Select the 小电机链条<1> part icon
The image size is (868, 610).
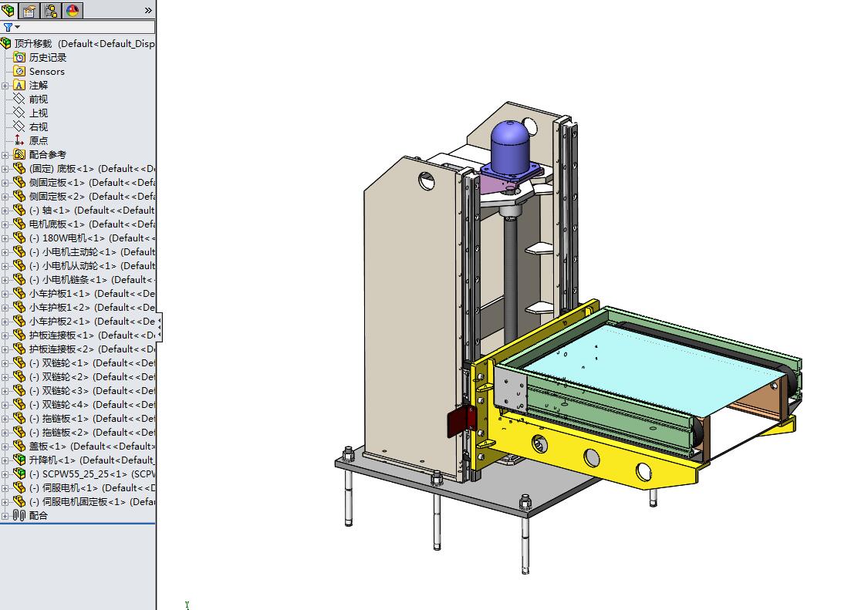tap(19, 279)
